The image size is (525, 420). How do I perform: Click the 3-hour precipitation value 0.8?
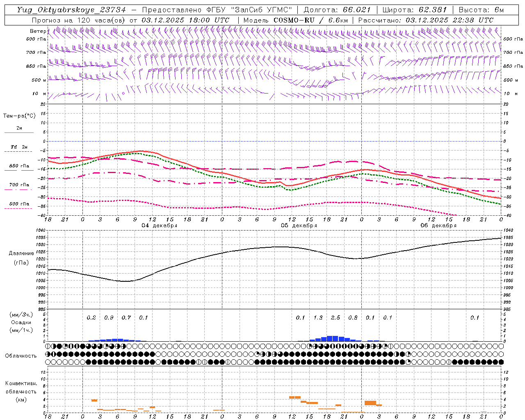pos(353,318)
